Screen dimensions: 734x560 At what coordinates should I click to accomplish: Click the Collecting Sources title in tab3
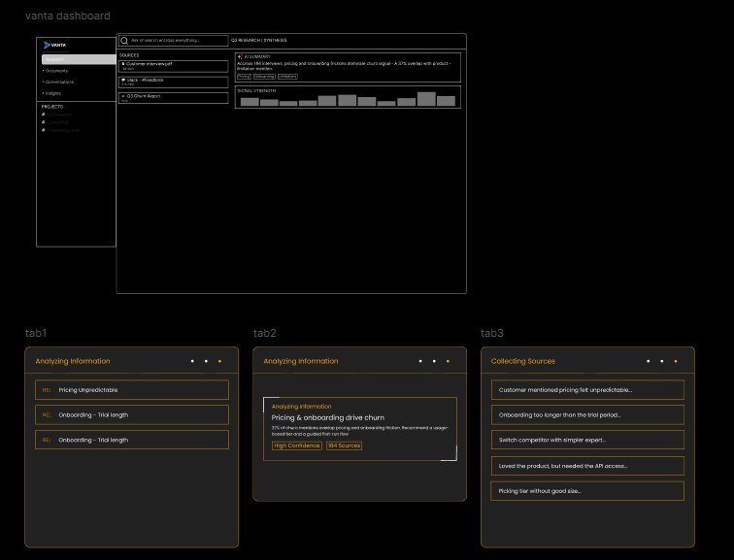pos(523,361)
